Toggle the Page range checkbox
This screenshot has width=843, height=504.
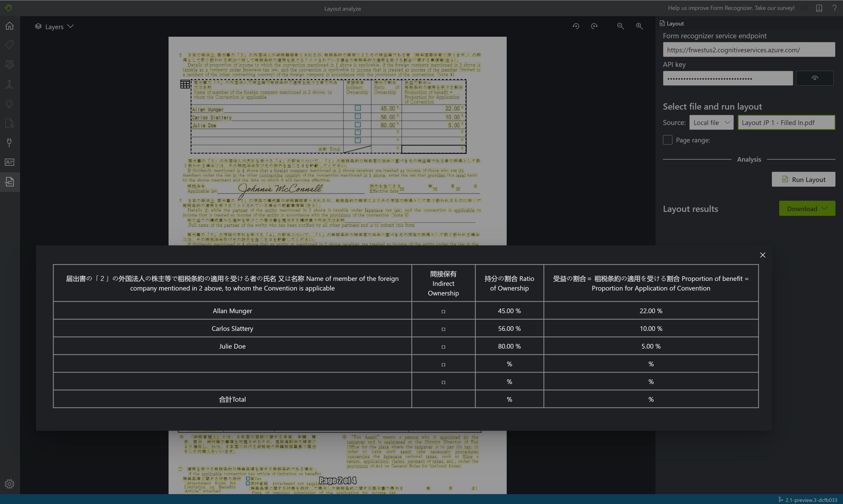tap(667, 139)
